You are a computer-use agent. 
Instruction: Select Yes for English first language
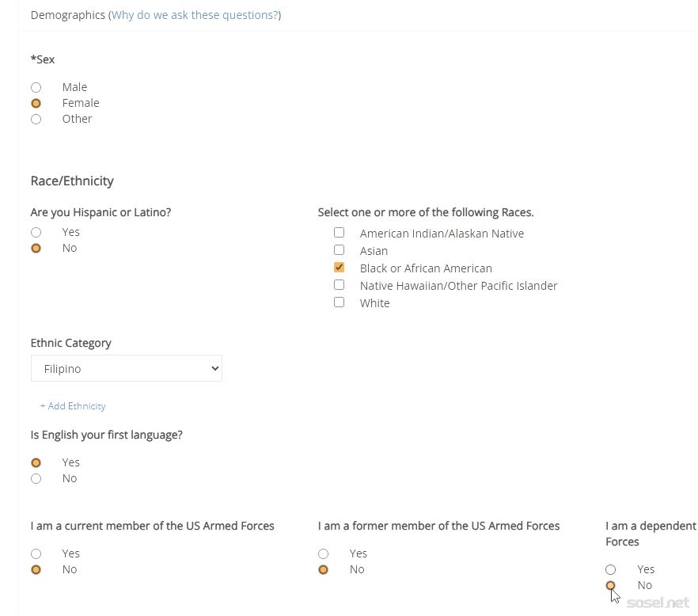point(36,462)
